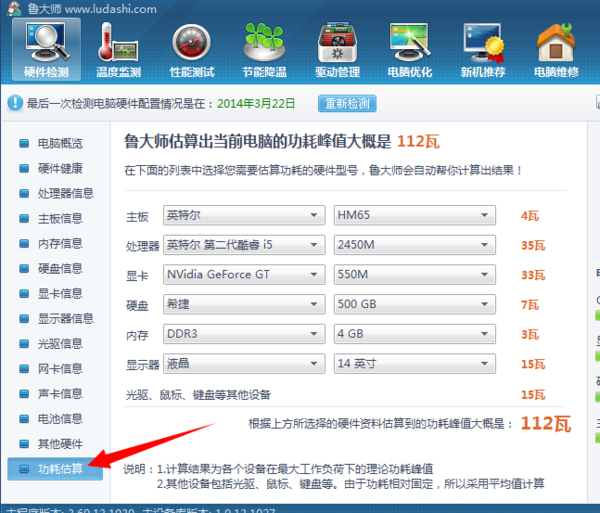
Task: Open the 驱动管理 driver management icon
Action: (x=337, y=49)
